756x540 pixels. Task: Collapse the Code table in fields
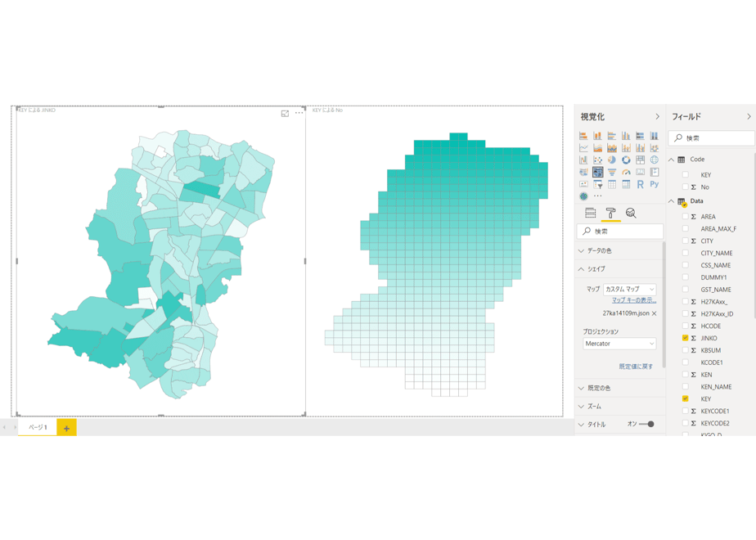coord(671,160)
